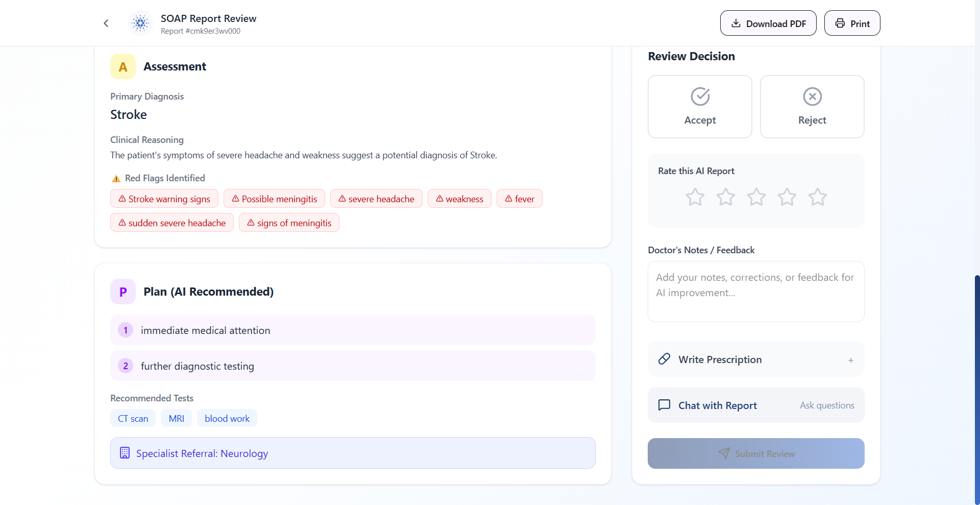The height and width of the screenshot is (505, 980).
Task: Click the Report #cmk9er3wv000 identifier
Action: [x=201, y=31]
